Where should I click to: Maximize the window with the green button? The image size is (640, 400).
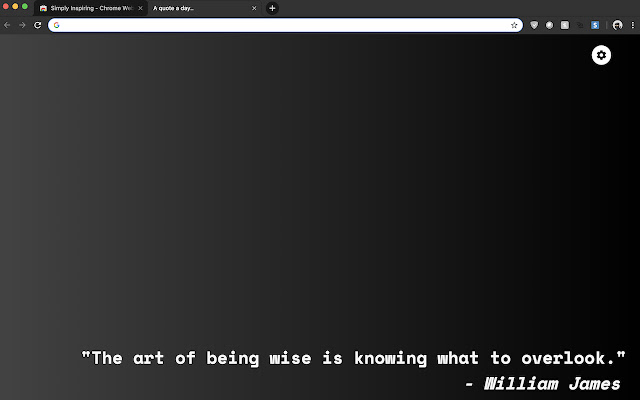click(x=25, y=6)
